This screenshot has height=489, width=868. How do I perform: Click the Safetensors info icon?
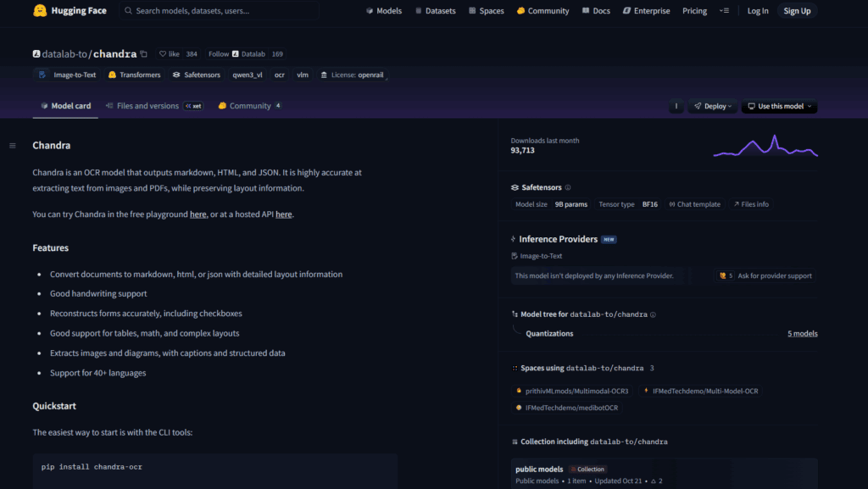point(567,187)
